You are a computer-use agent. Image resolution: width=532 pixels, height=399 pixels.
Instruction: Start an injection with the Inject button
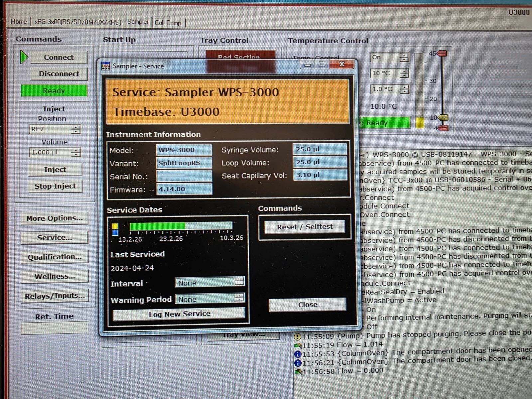pos(55,170)
